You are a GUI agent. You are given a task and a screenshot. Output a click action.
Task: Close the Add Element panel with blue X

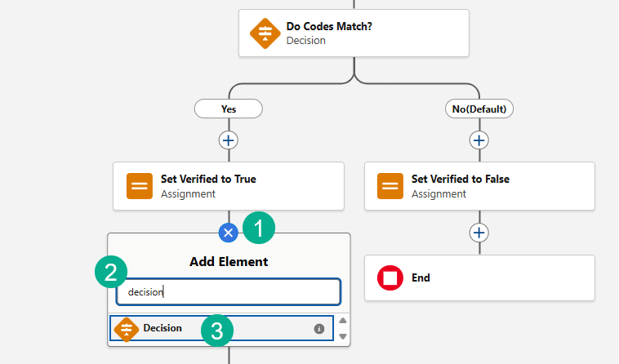point(229,233)
